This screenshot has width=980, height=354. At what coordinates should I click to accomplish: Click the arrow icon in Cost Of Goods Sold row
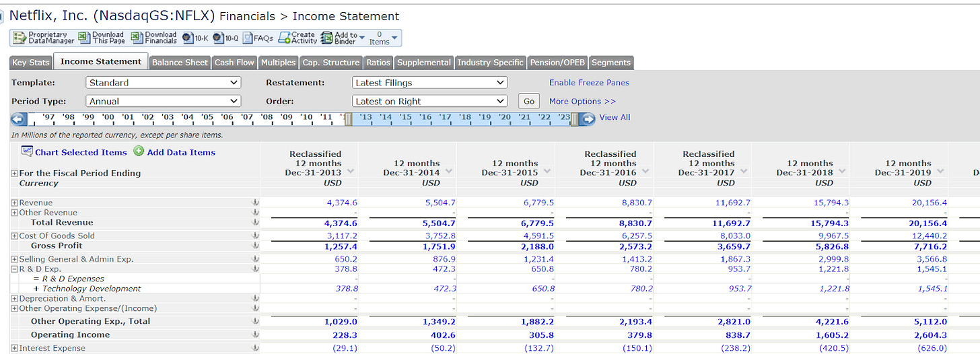click(x=255, y=236)
